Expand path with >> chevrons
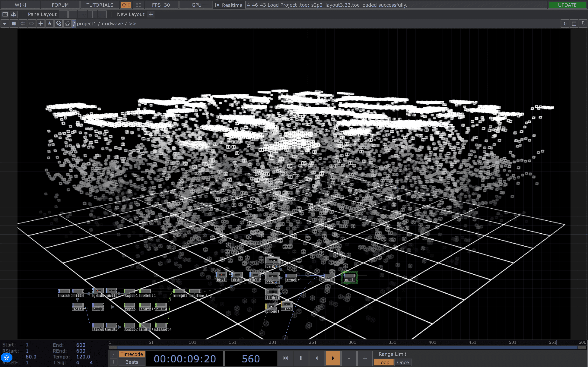The width and height of the screenshot is (588, 367). [x=132, y=23]
